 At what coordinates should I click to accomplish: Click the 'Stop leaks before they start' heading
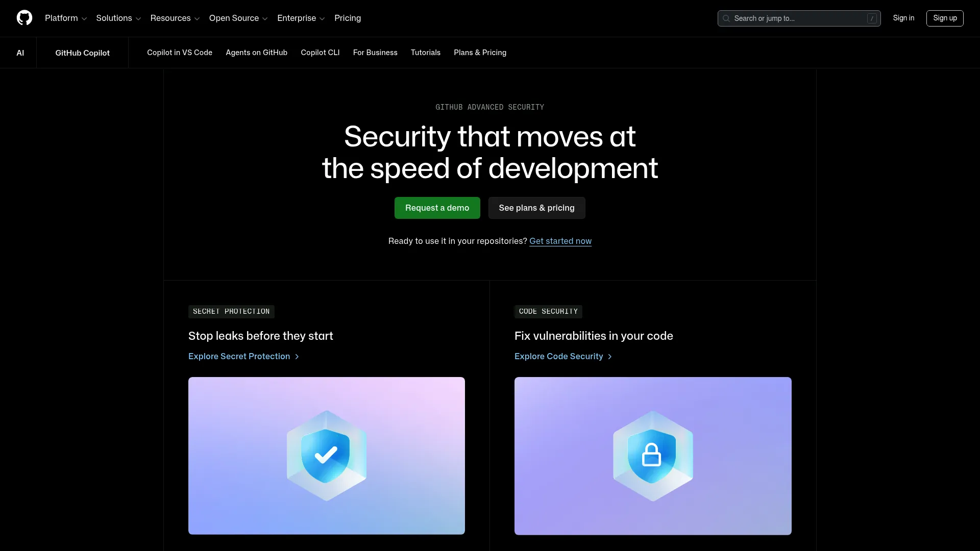coord(260,336)
